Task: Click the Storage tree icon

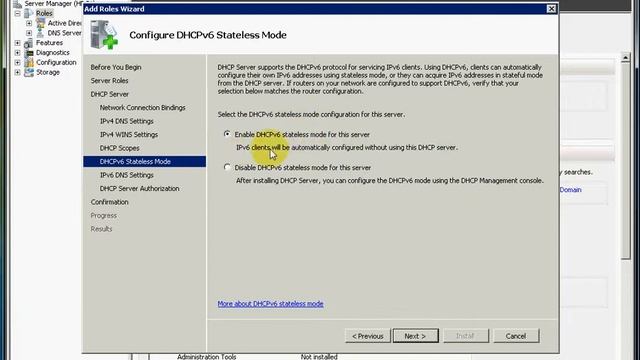Action: coord(29,72)
